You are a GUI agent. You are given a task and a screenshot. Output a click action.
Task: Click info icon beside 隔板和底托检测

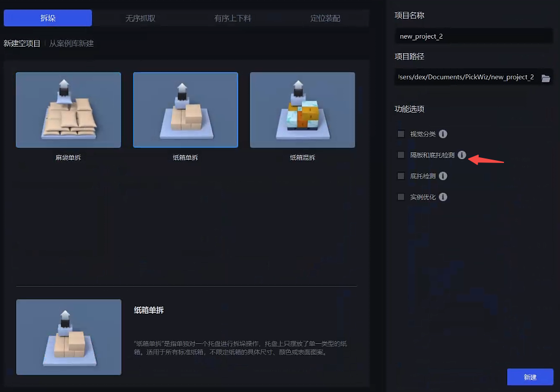[462, 155]
